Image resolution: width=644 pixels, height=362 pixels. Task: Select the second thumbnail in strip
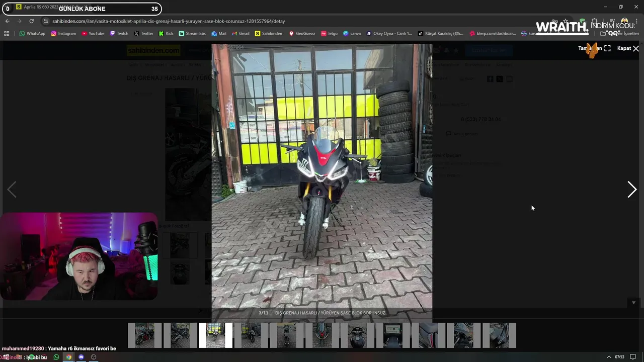(x=180, y=335)
